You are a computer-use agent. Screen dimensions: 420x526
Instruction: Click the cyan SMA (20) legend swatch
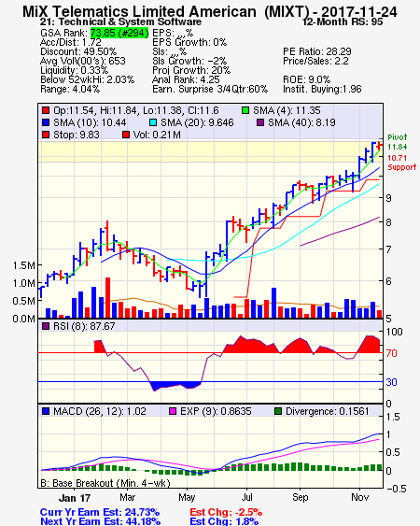153,122
